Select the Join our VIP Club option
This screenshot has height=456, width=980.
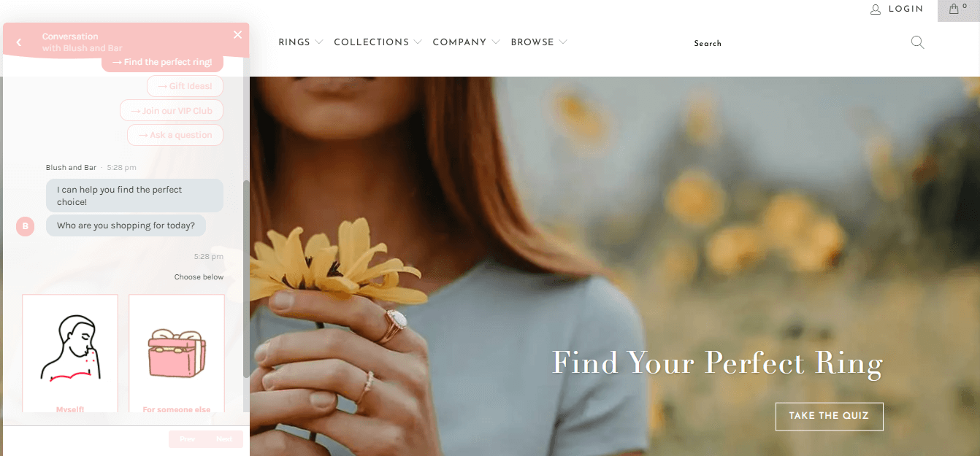(x=172, y=111)
